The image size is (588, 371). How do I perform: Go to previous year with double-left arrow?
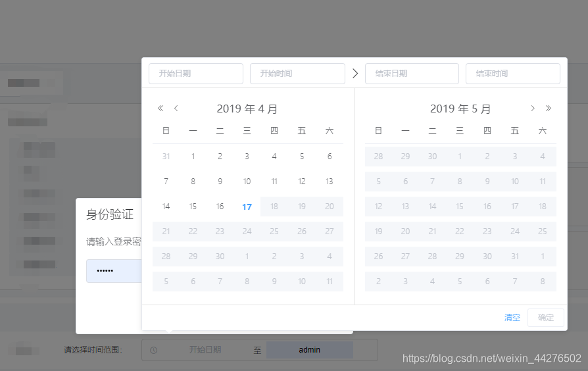click(x=160, y=109)
